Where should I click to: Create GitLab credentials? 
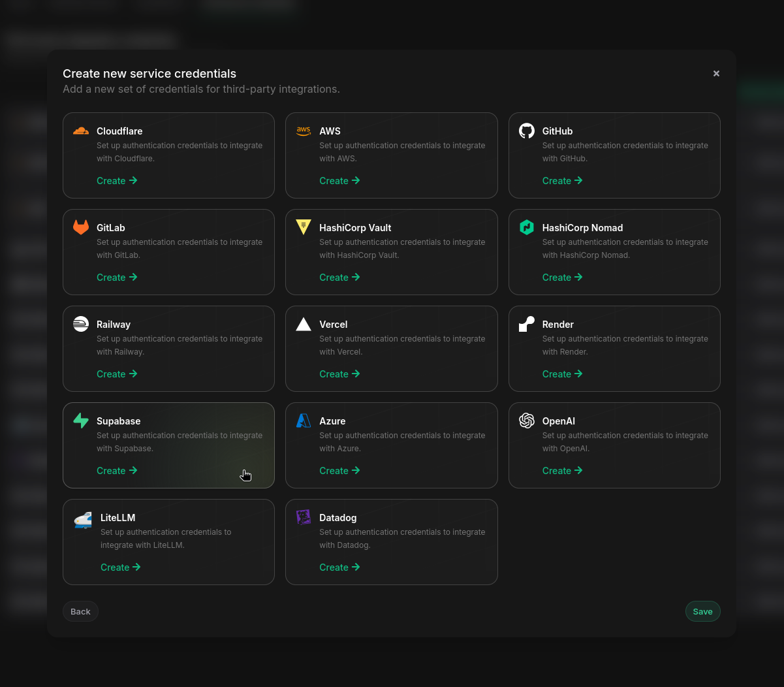click(117, 278)
